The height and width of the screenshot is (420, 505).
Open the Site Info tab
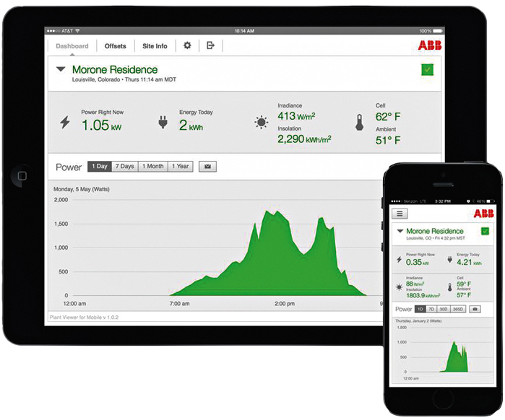(155, 46)
